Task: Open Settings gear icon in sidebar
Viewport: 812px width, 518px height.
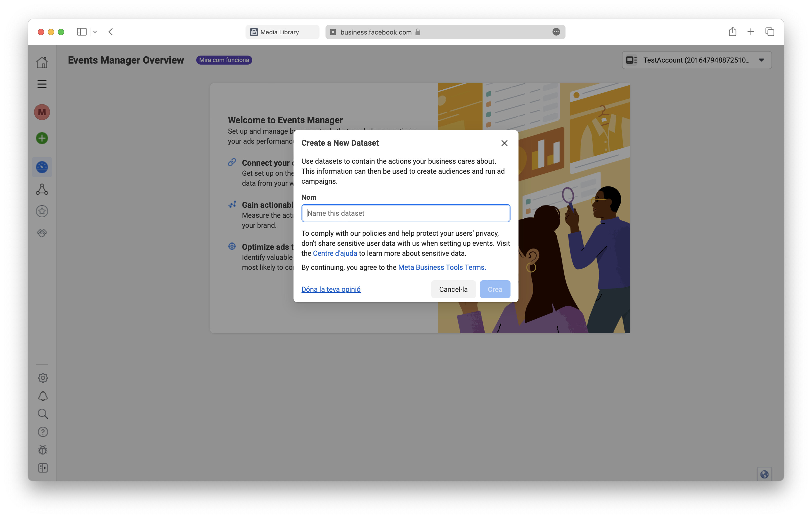Action: coord(43,378)
